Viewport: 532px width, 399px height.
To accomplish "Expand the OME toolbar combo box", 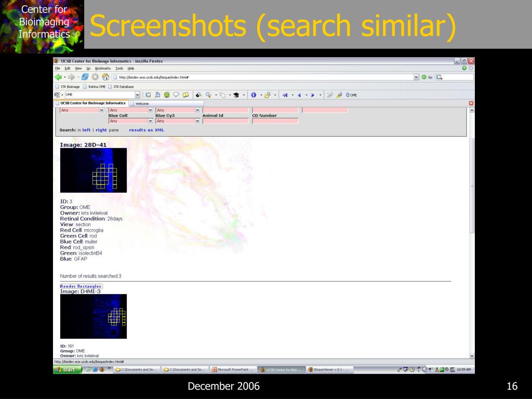I will point(137,95).
